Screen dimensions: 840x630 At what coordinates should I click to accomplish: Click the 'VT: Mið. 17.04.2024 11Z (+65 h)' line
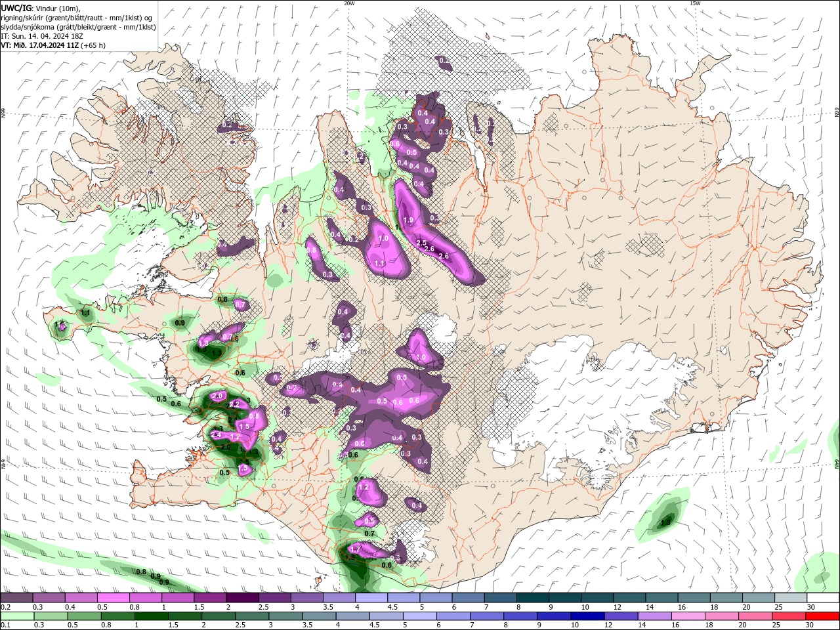pos(53,45)
